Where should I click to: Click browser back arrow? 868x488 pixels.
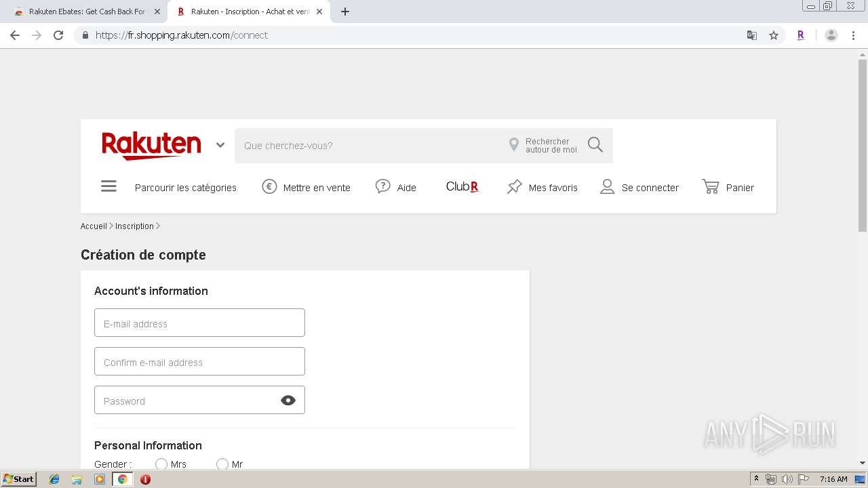pos(15,35)
